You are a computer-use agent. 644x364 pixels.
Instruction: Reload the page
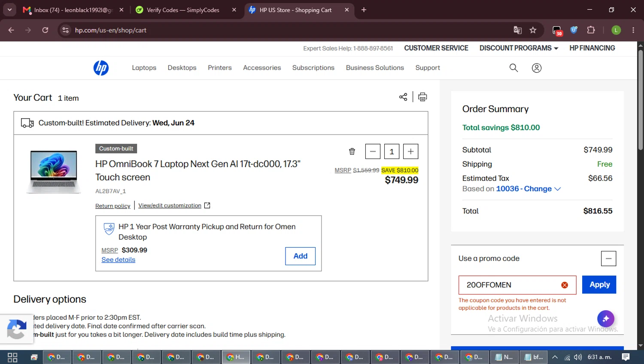point(45,30)
